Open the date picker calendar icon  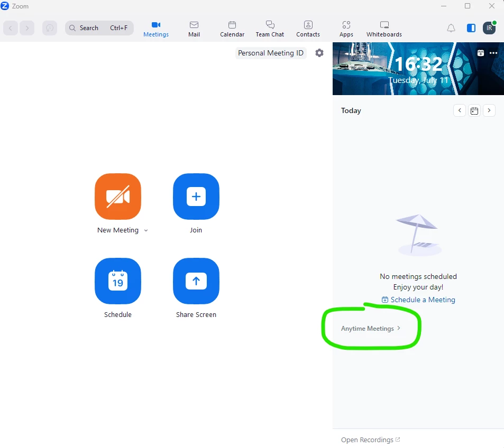click(474, 111)
